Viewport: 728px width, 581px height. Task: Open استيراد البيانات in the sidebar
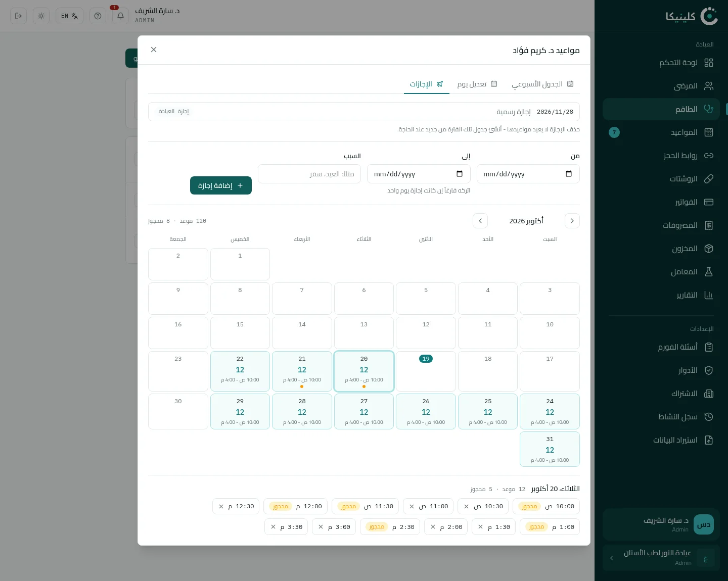[661, 440]
